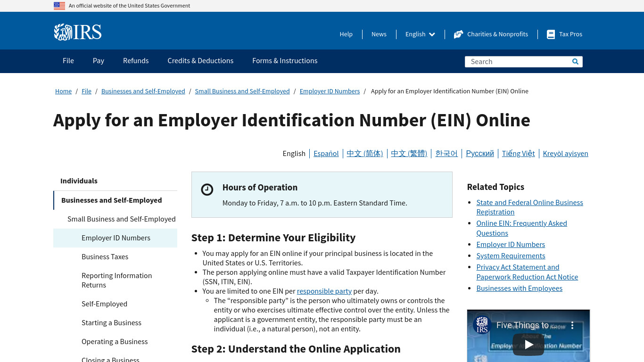Open State and Federal Online Business Registration
Viewport: 644px width, 362px height.
529,207
